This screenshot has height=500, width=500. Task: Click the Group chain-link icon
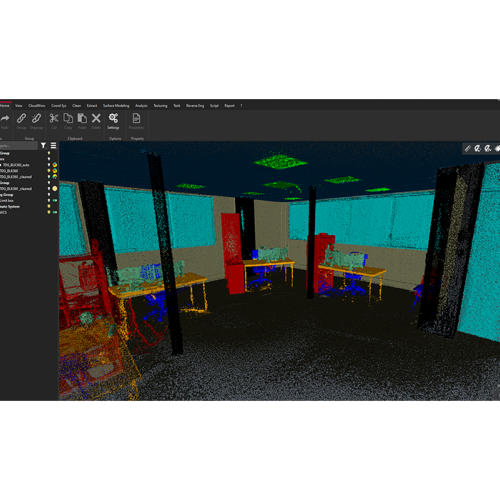point(21,118)
